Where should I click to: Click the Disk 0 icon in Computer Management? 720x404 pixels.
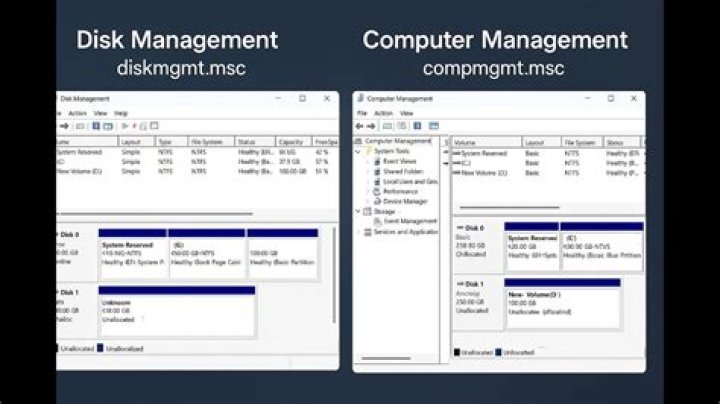click(x=460, y=228)
